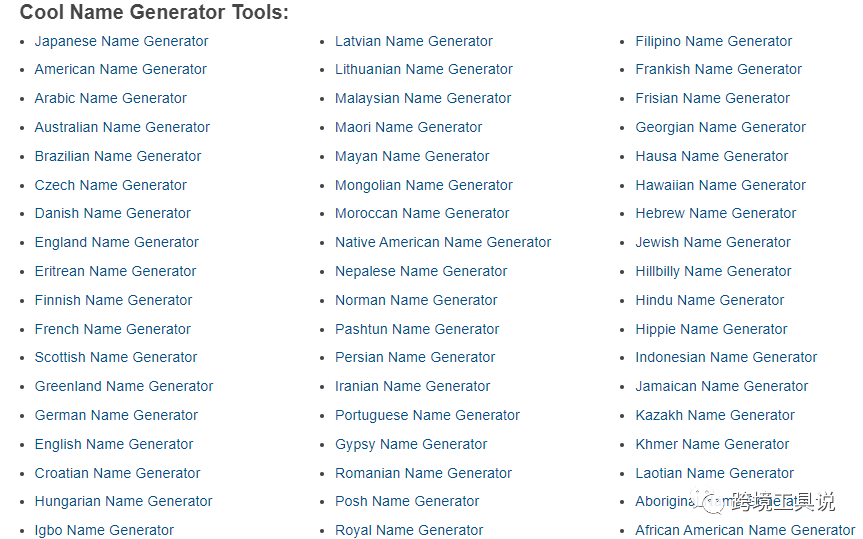This screenshot has height=539, width=863.
Task: Click the Igbo Name Generator link
Action: point(104,530)
